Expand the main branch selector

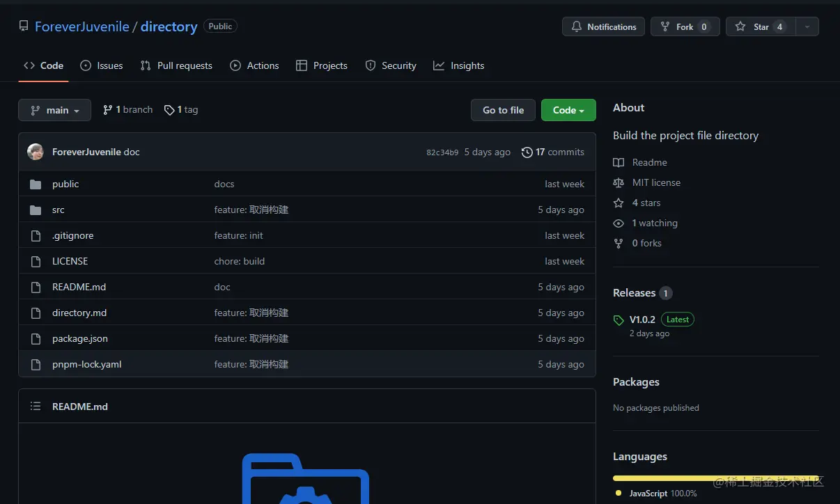pos(54,110)
